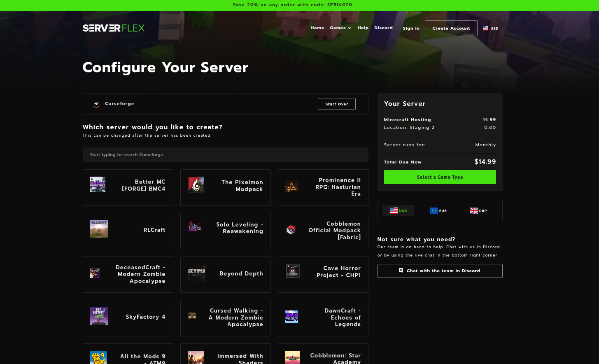The height and width of the screenshot is (364, 599).
Task: Click the Select a Game Type button
Action: click(x=440, y=177)
